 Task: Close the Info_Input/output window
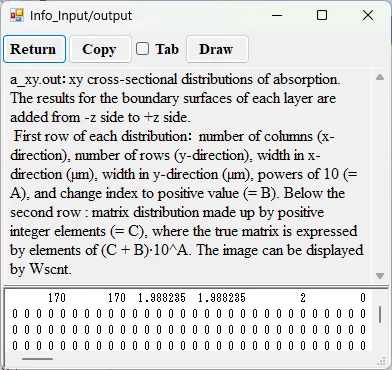(x=368, y=15)
